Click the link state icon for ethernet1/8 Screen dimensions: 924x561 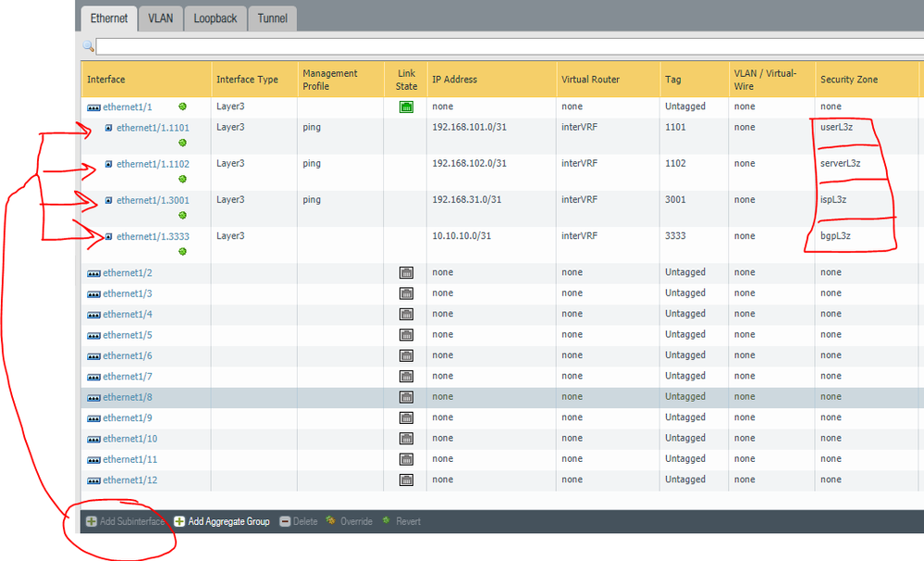pos(405,397)
